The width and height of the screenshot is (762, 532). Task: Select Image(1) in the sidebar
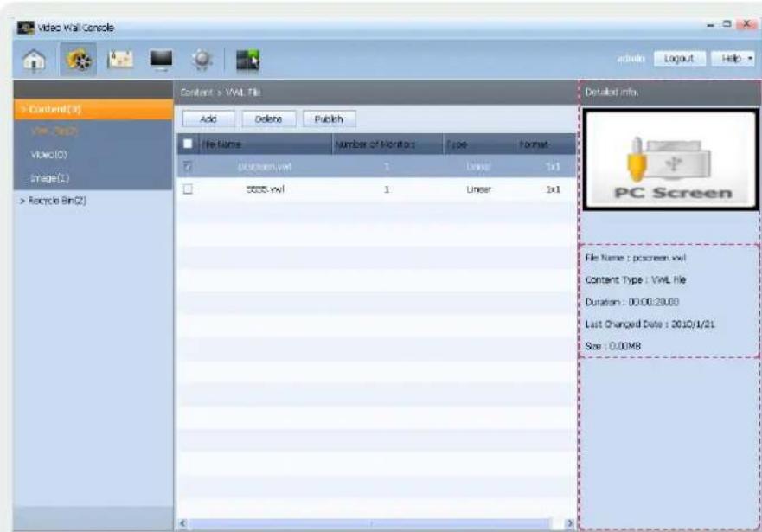tap(49, 178)
